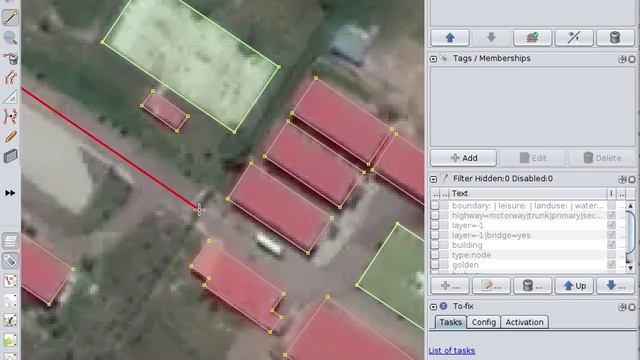Select the gray Draw building tool
Viewport: 640px width, 360px height.
[x=10, y=156]
